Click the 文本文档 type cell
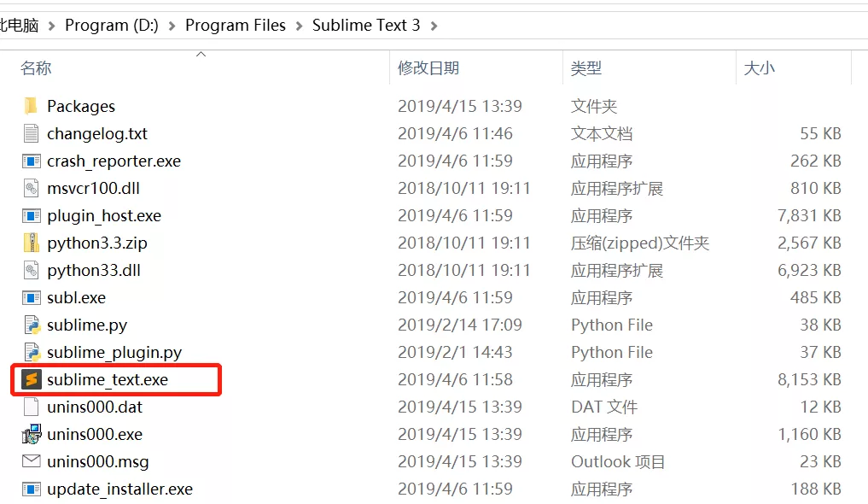Viewport: 868px width, 504px height. 602,133
